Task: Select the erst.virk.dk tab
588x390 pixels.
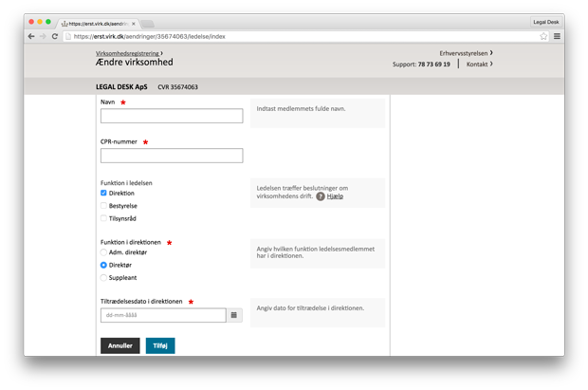Action: (x=98, y=24)
